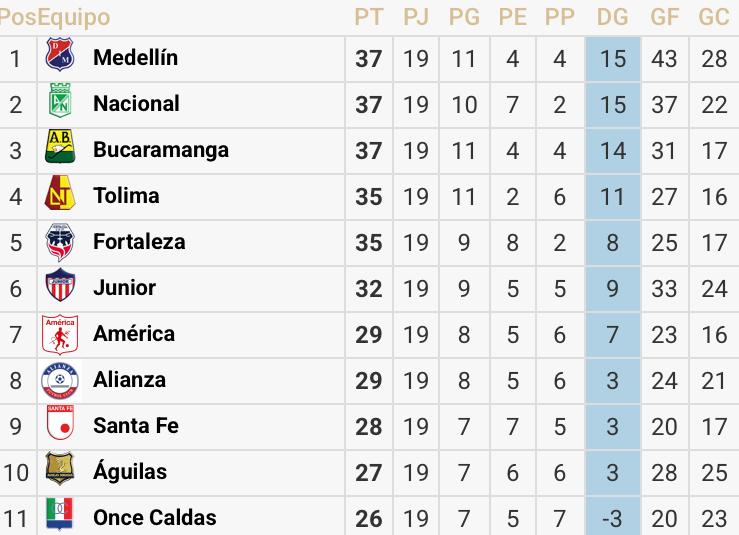Screen dimensions: 739x535
Task: Click the Nacional team crest
Action: (60, 104)
